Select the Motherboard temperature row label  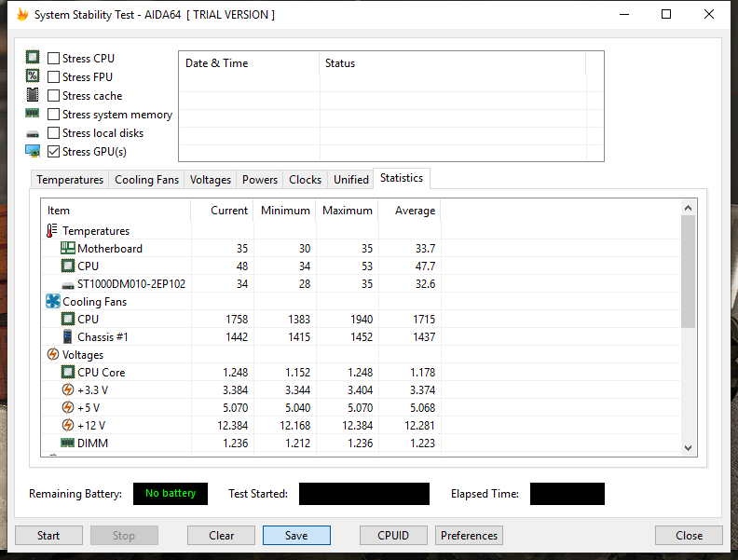pos(110,249)
